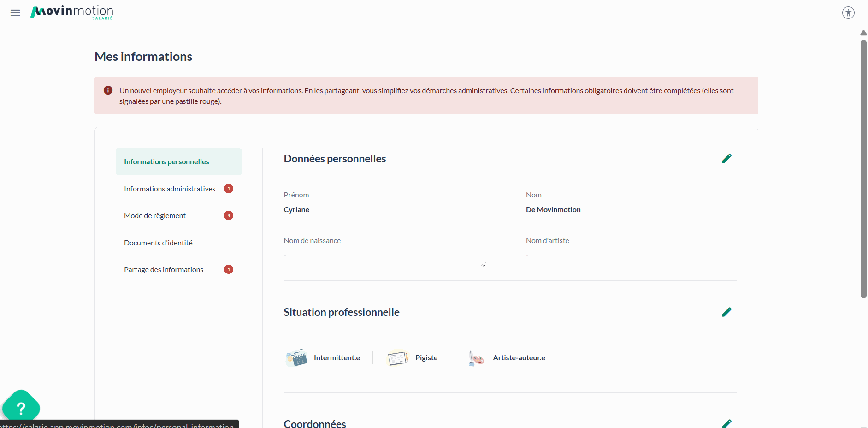Go to Mode de règlement section
Screen dimensions: 868x428
tap(155, 216)
